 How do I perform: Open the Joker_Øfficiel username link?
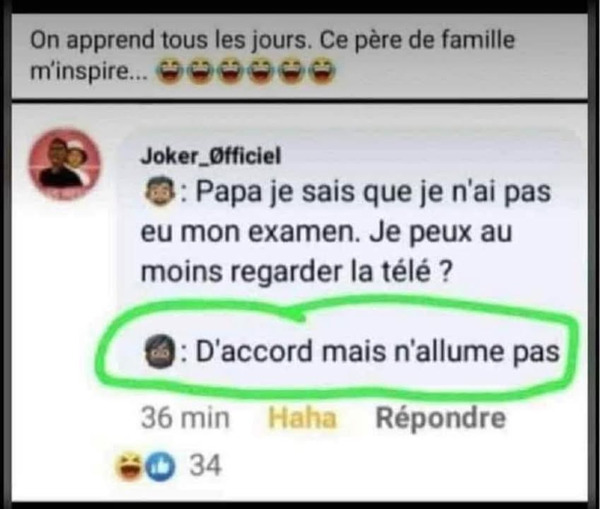[x=211, y=156]
